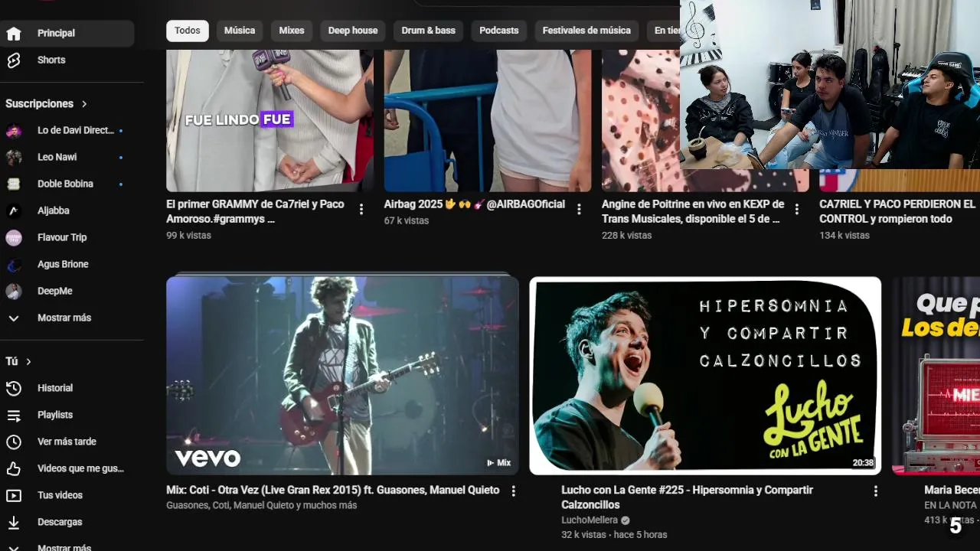Click '99 k vistas' view count

(x=188, y=236)
